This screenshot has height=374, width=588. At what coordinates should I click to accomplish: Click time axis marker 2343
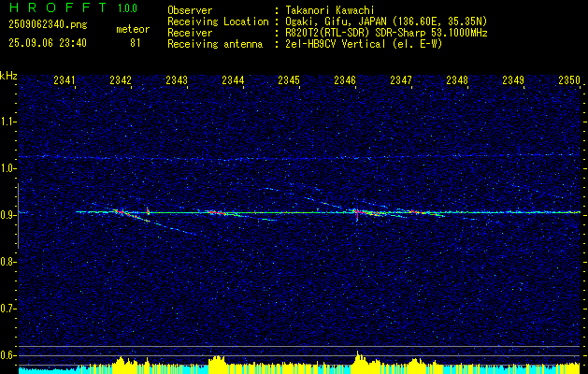click(x=177, y=79)
